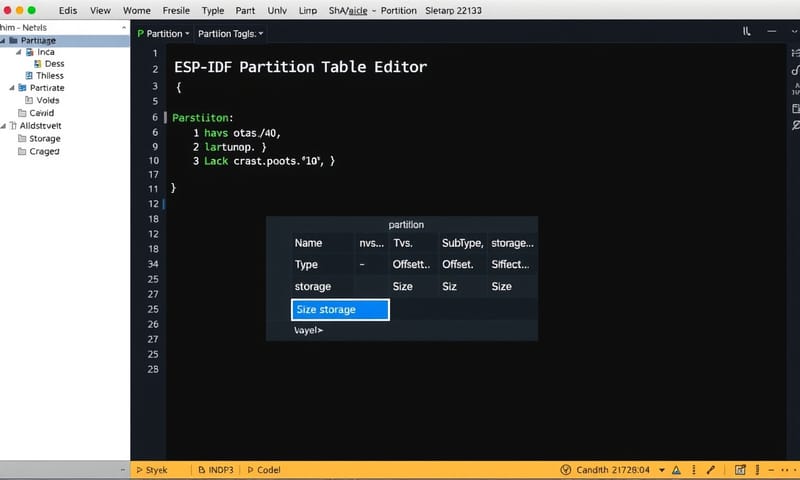Open the Typle menu
800x480 pixels.
(213, 10)
